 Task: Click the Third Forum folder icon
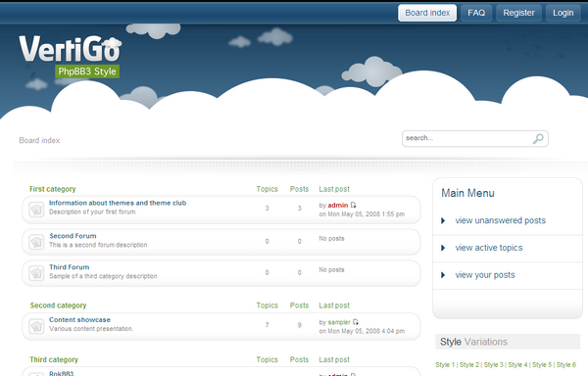click(x=36, y=273)
